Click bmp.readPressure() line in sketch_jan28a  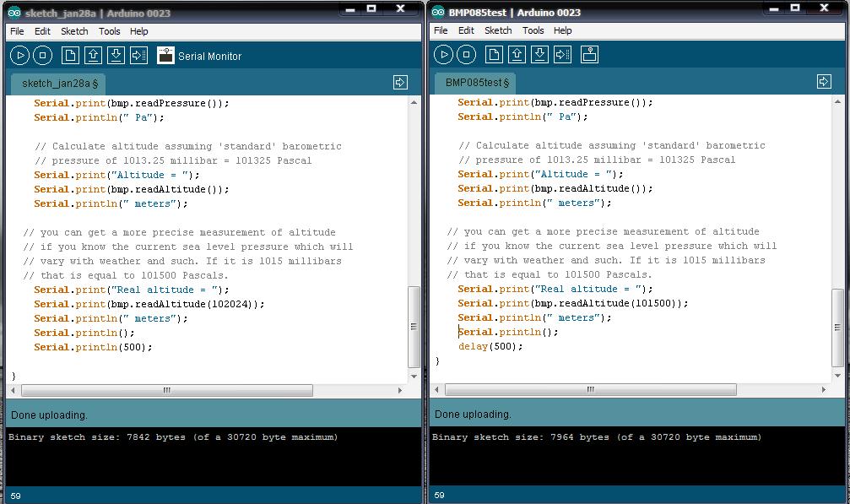(131, 103)
